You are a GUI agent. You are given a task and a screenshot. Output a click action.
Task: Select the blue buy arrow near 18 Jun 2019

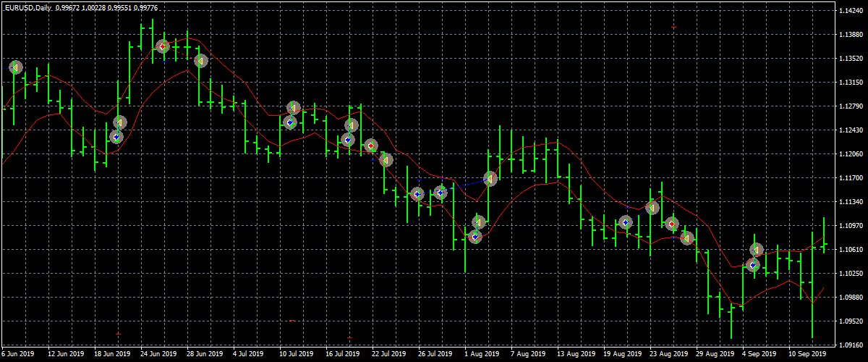(x=116, y=136)
